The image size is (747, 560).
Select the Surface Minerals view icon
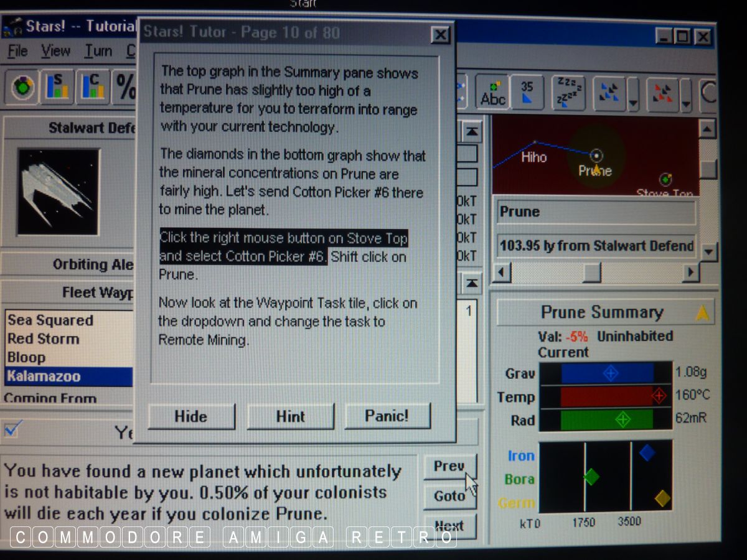point(58,88)
